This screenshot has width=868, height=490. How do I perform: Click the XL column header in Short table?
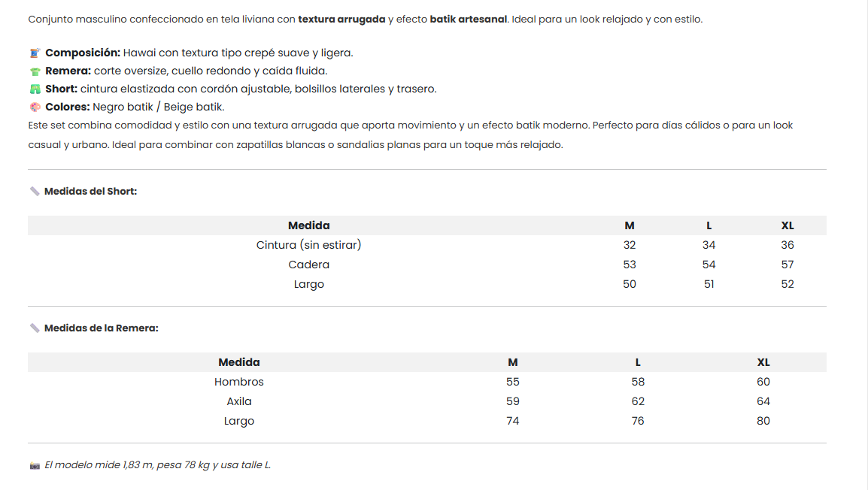[788, 225]
